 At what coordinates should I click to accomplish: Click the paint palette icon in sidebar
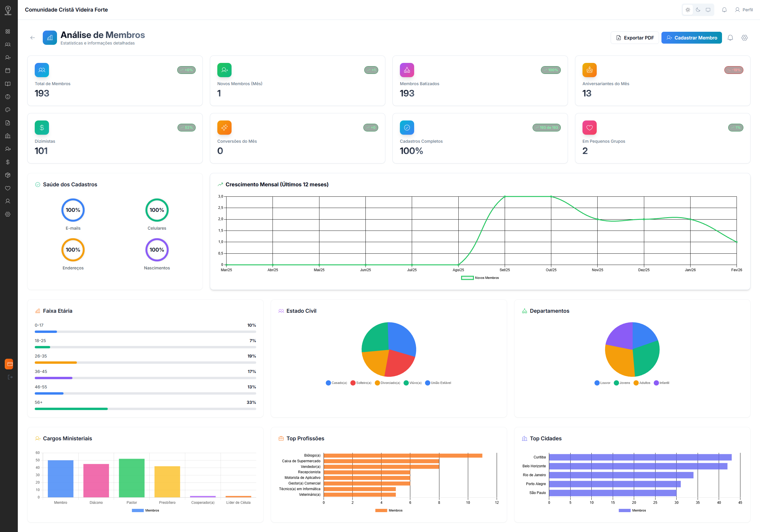point(8,110)
